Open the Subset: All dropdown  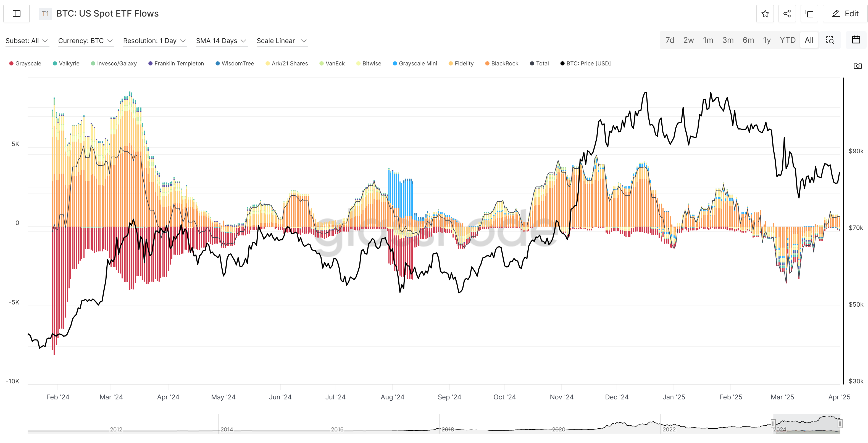pyautogui.click(x=27, y=41)
